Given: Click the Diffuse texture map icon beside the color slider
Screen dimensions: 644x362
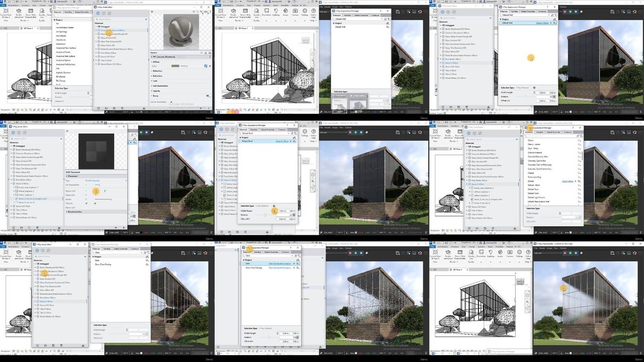Looking at the screenshot, I should (206, 66).
